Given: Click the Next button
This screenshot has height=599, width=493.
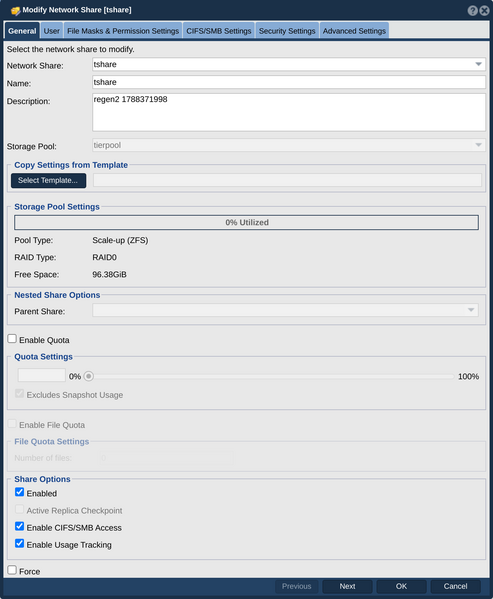Looking at the screenshot, I should point(347,586).
